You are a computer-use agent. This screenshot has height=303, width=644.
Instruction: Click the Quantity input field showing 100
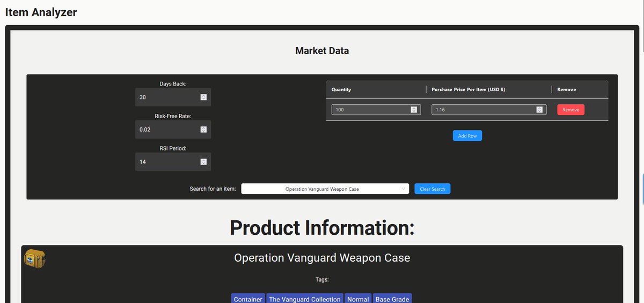375,110
